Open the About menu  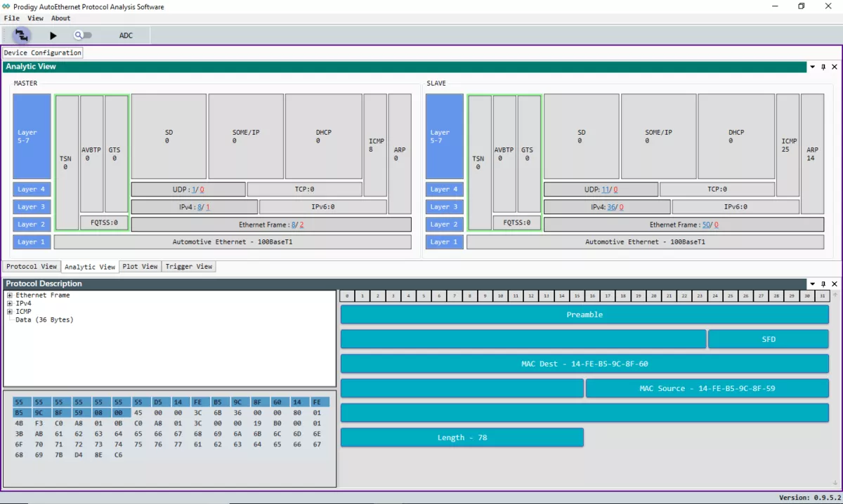tap(60, 18)
